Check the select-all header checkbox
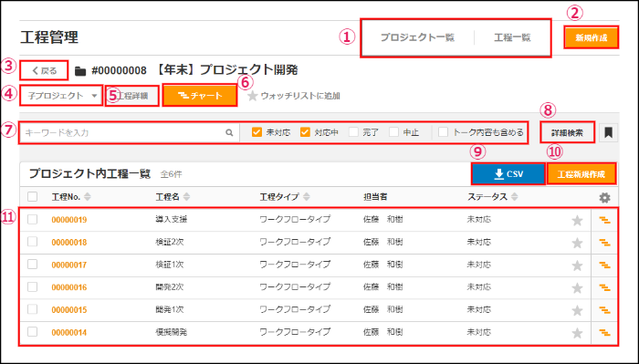639x364 pixels. (33, 197)
